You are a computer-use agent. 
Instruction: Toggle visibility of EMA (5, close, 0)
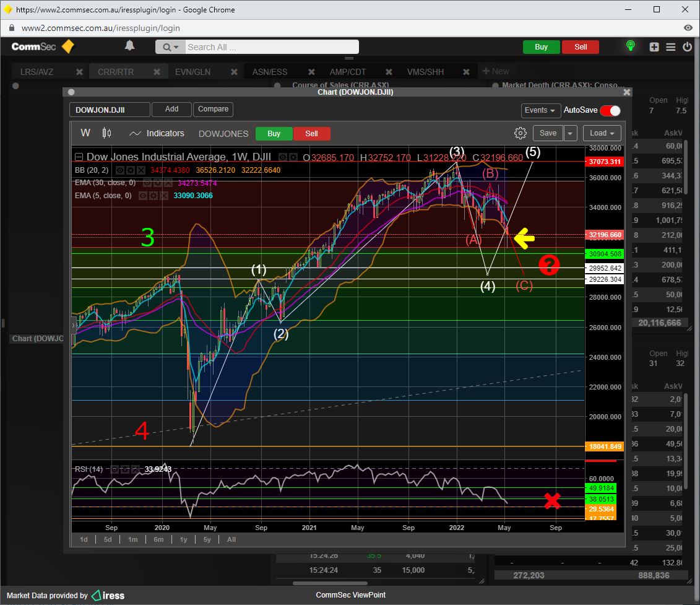click(x=142, y=196)
